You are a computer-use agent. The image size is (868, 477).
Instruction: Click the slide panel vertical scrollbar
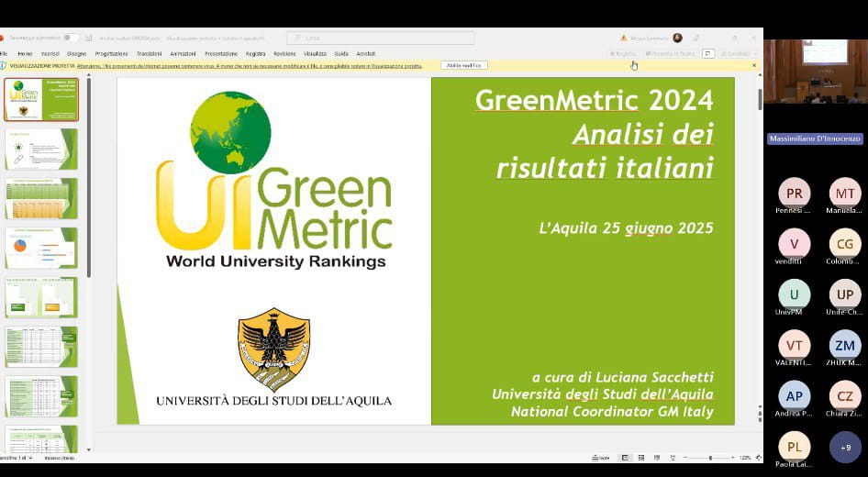tap(89, 177)
